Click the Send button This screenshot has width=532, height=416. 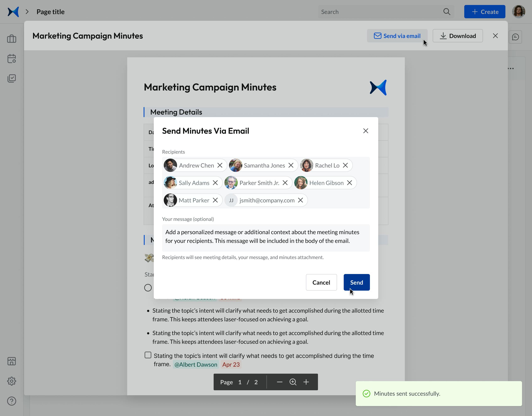[x=356, y=282]
